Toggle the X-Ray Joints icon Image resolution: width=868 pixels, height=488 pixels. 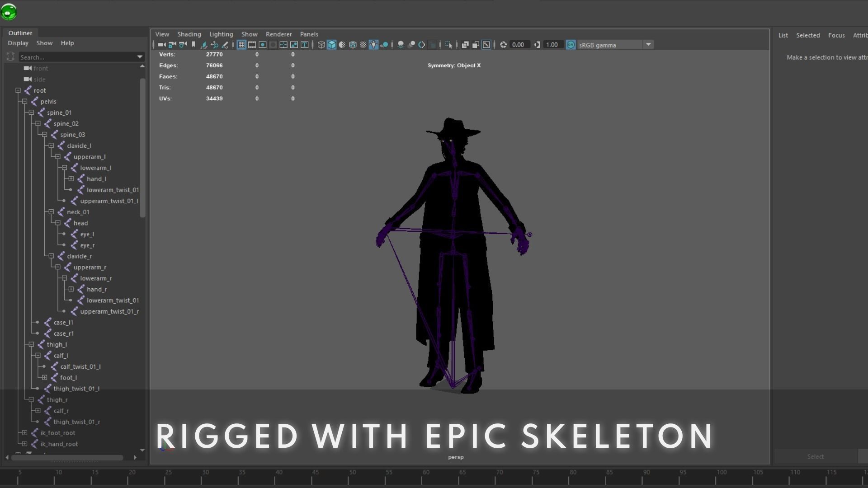(x=486, y=45)
